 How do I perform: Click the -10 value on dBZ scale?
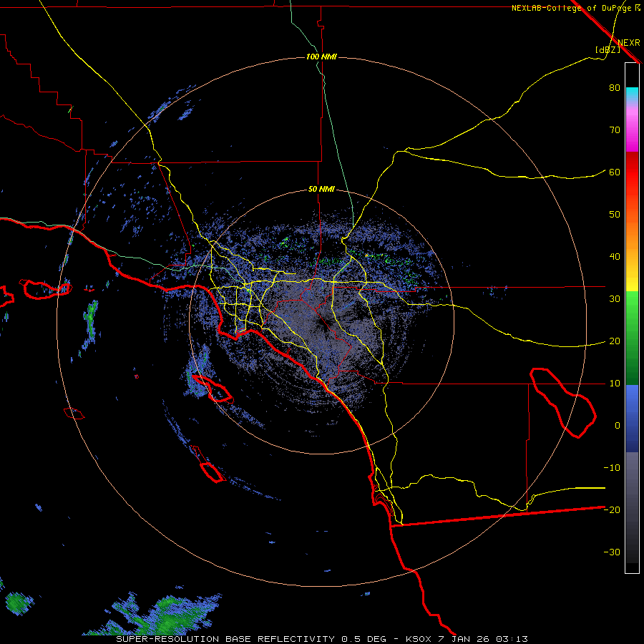(612, 468)
